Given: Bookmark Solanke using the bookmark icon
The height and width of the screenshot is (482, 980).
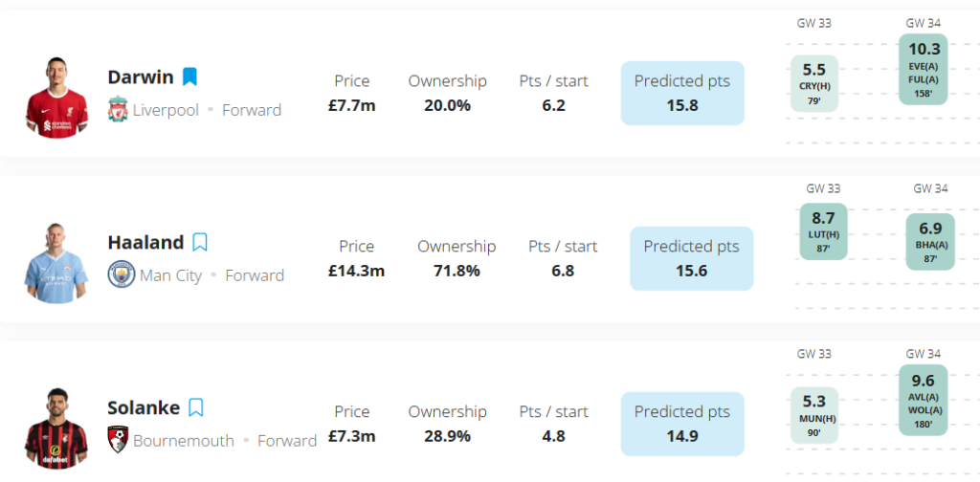Looking at the screenshot, I should [195, 407].
